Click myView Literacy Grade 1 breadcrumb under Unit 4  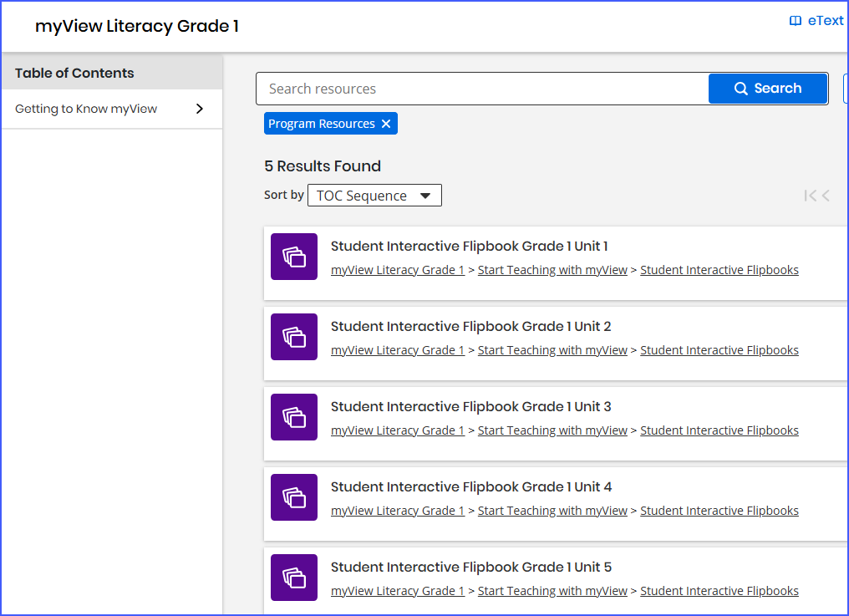point(398,511)
